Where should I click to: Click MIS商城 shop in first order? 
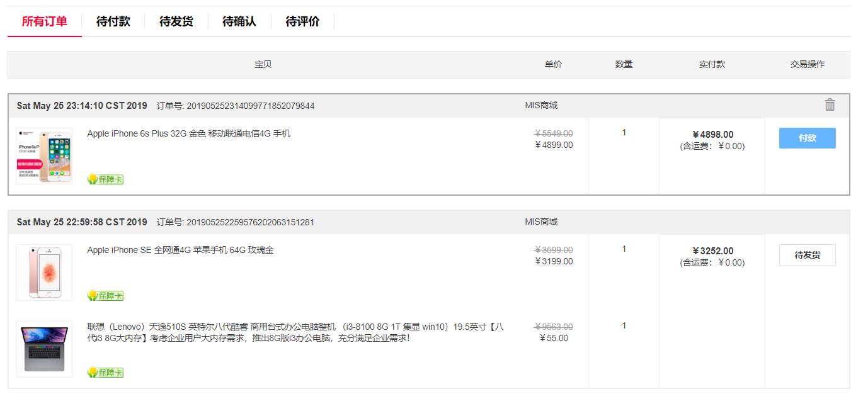[541, 105]
